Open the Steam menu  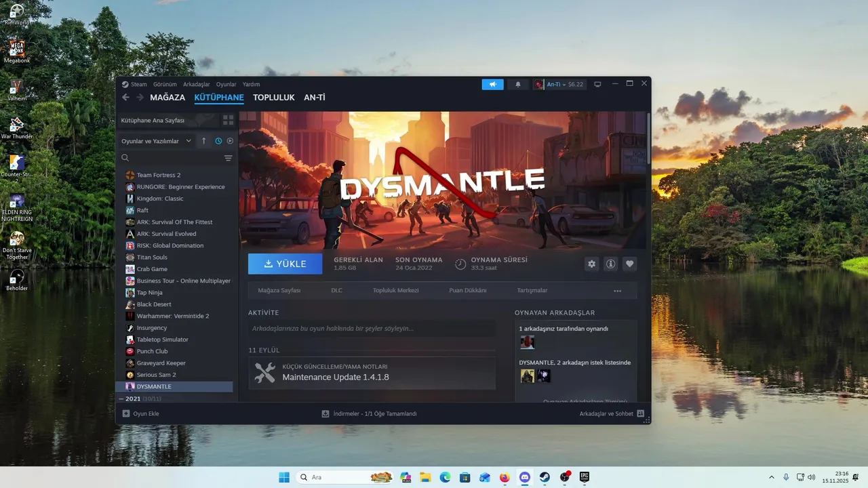click(134, 85)
